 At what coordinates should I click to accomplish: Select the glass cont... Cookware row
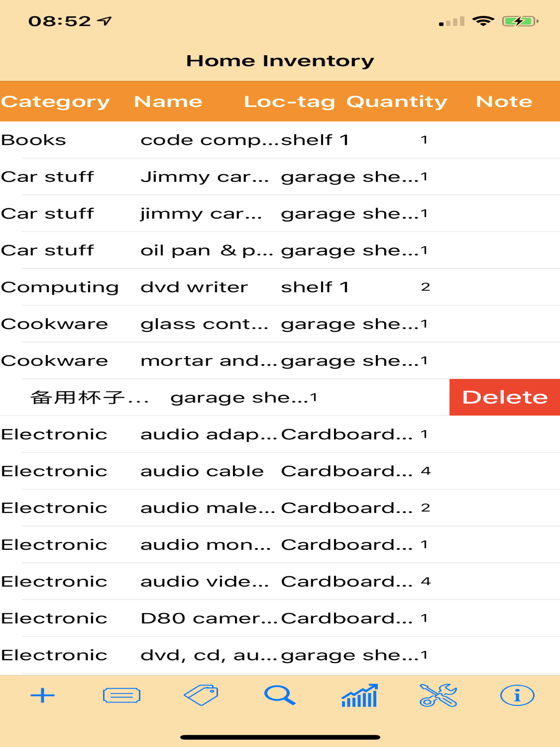tap(280, 324)
